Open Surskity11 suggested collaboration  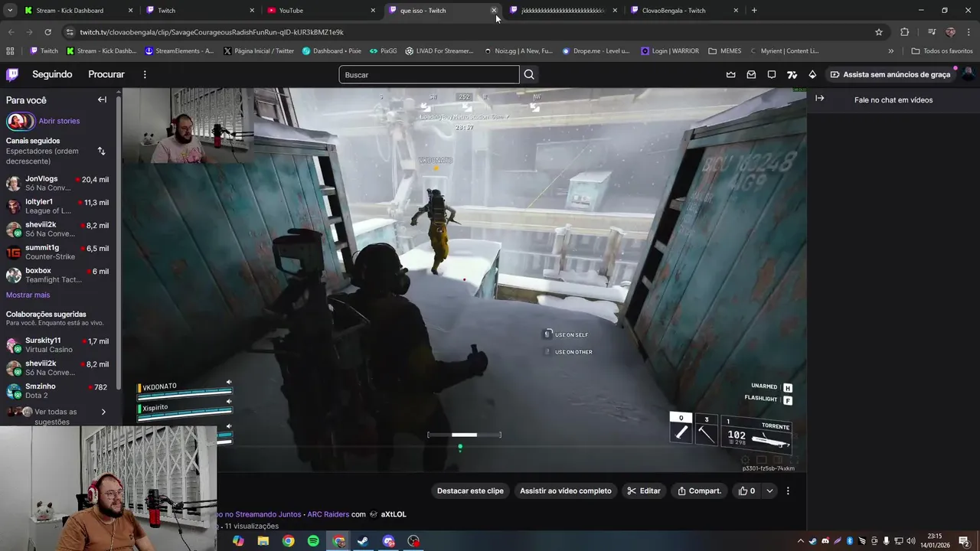pyautogui.click(x=59, y=344)
